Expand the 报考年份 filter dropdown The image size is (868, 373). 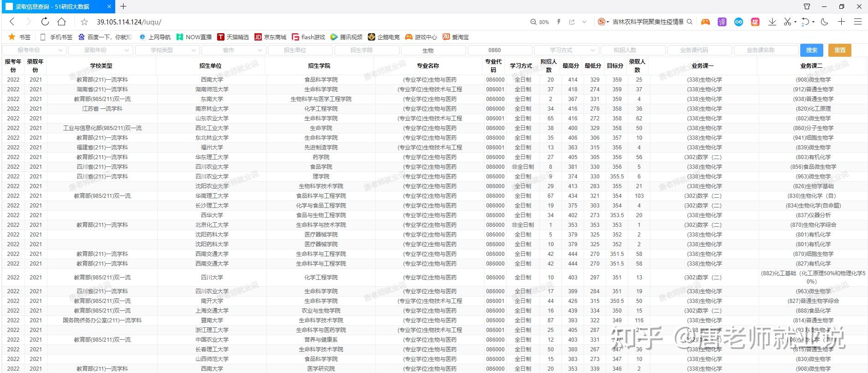tap(35, 50)
